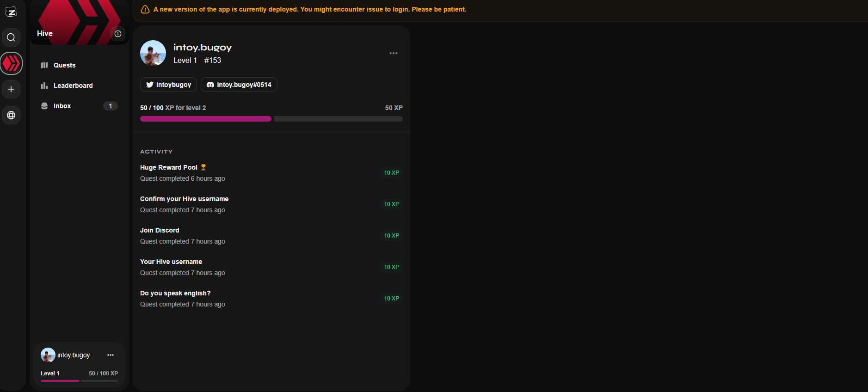Open the Inbox with 1 notification

click(62, 106)
